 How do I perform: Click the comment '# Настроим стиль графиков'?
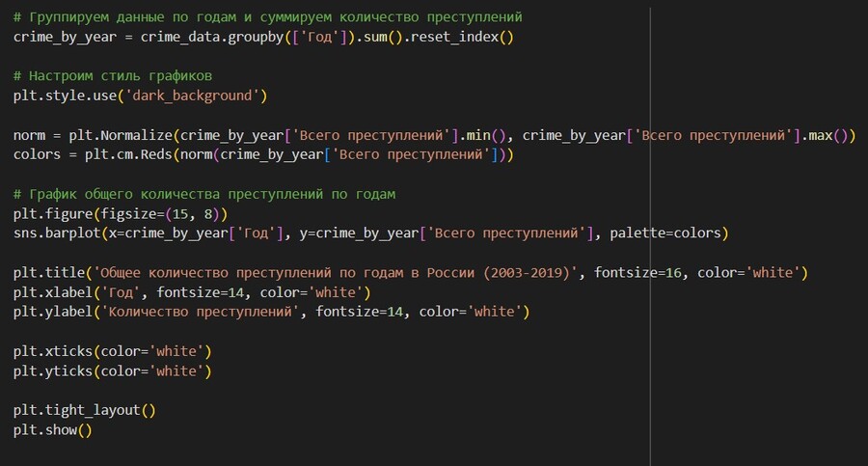coord(113,76)
